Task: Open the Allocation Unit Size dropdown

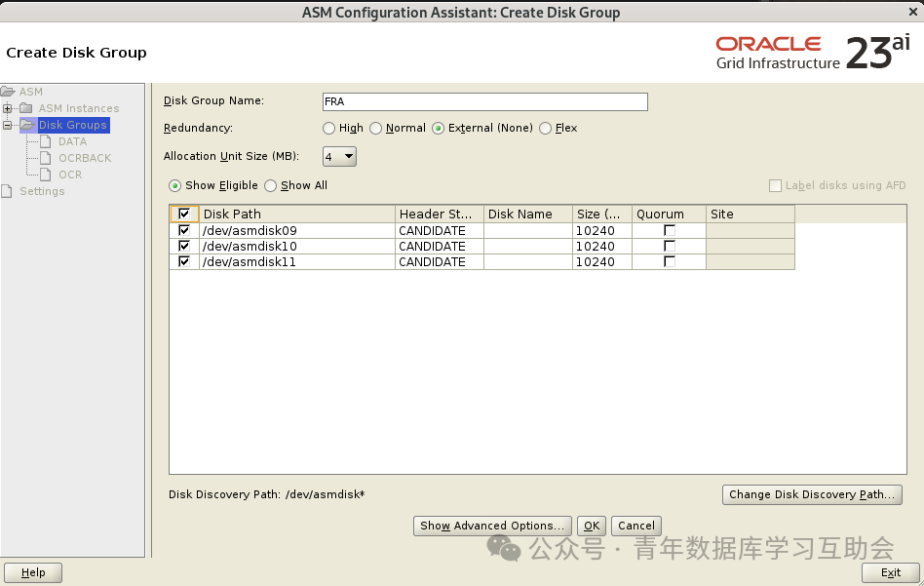Action: 339,156
